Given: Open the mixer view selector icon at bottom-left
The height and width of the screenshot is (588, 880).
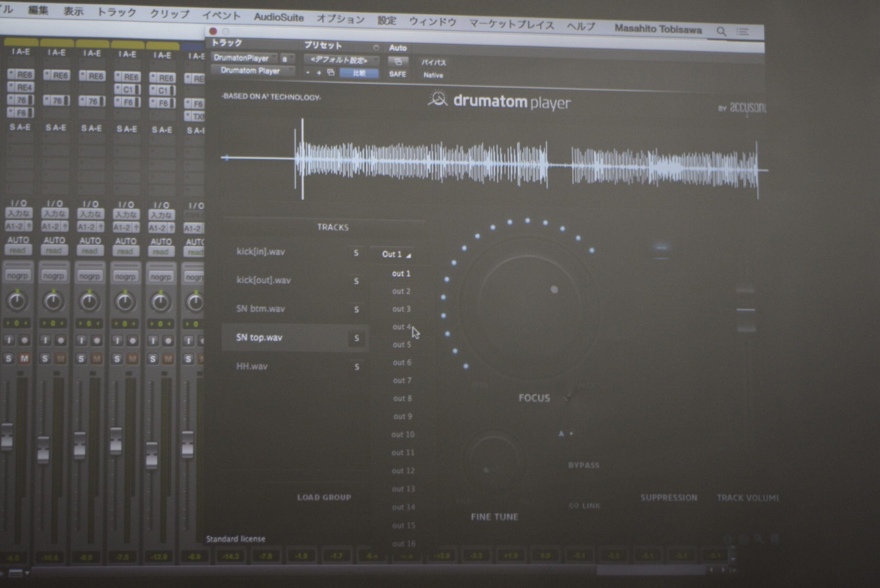Looking at the screenshot, I should coord(18,573).
